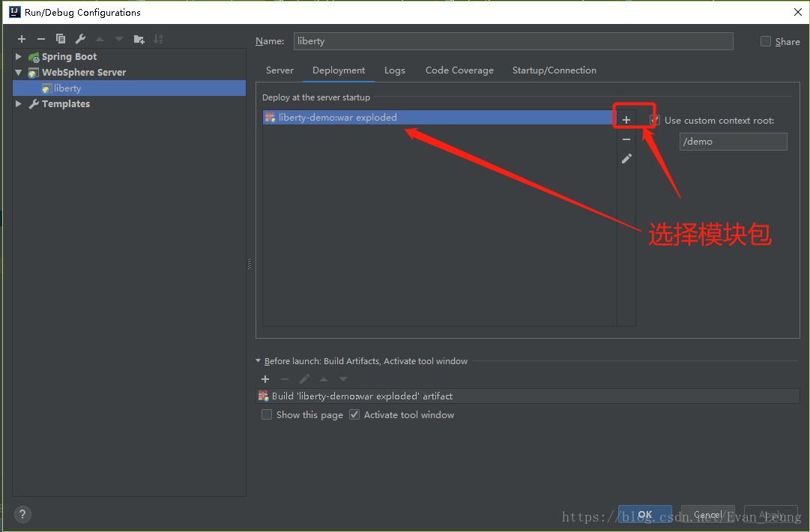This screenshot has height=532, width=810.
Task: Edit before launch task pencil icon
Action: coord(304,379)
